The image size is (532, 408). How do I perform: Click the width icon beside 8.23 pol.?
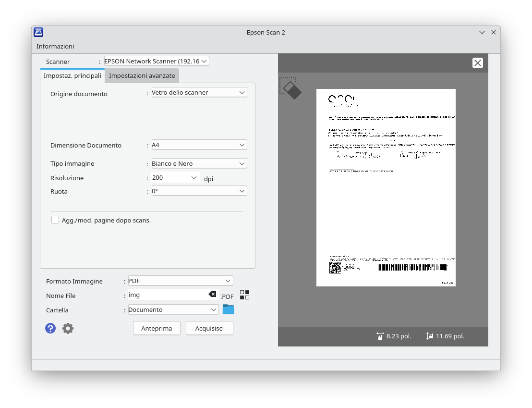coord(380,336)
